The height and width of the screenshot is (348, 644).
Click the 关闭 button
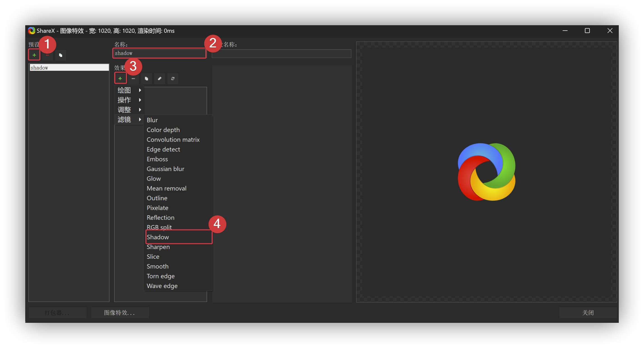pyautogui.click(x=588, y=313)
